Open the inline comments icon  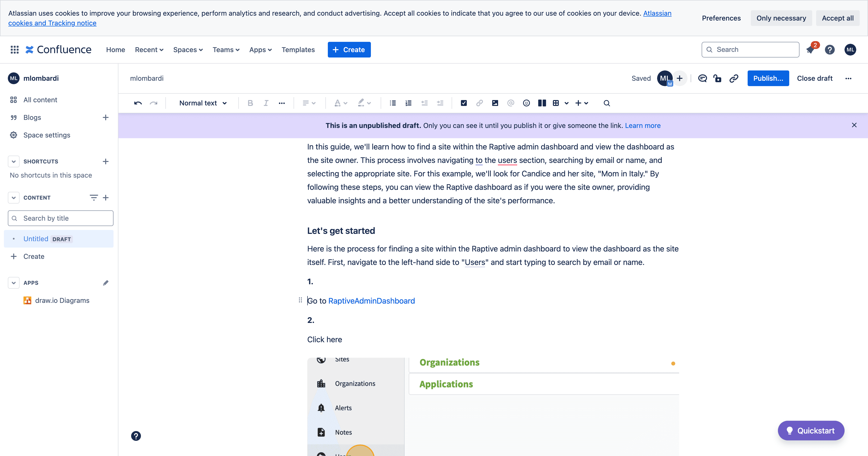point(703,79)
